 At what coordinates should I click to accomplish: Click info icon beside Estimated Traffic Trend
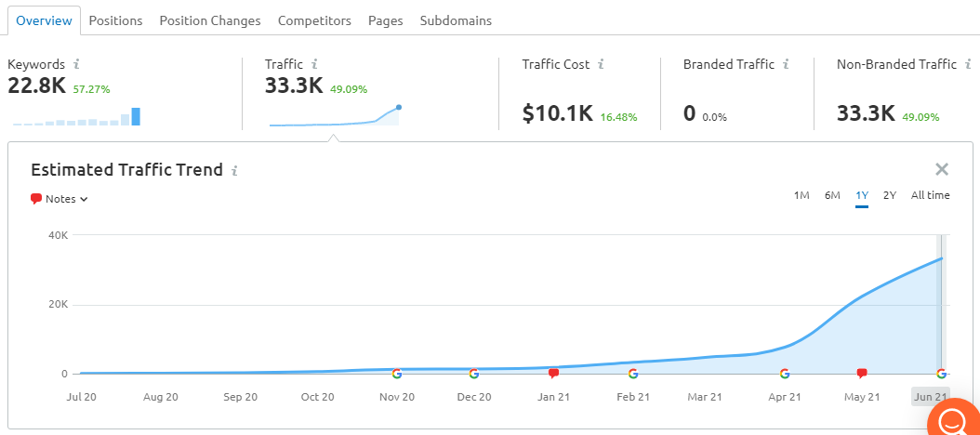click(234, 170)
